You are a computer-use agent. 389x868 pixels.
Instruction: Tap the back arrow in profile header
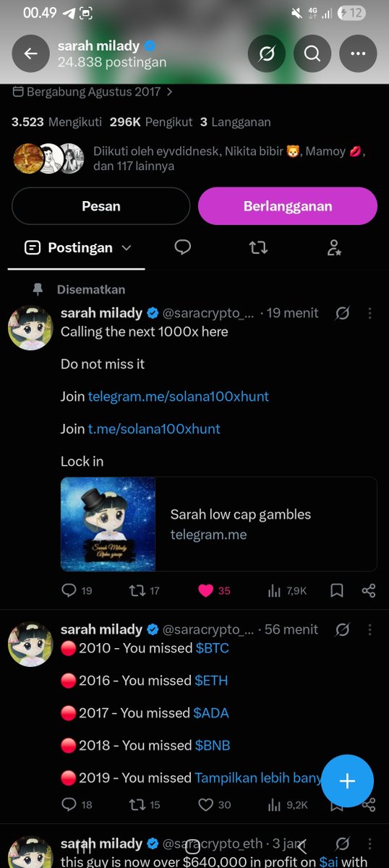coord(30,54)
